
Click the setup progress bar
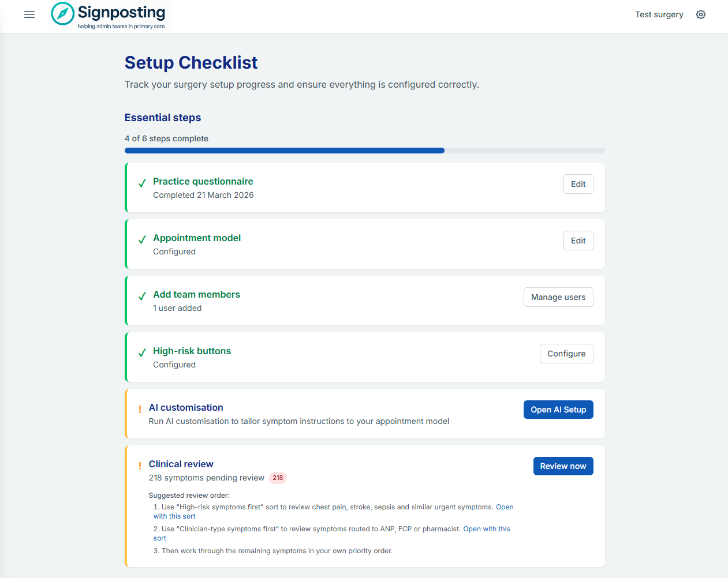click(x=364, y=151)
